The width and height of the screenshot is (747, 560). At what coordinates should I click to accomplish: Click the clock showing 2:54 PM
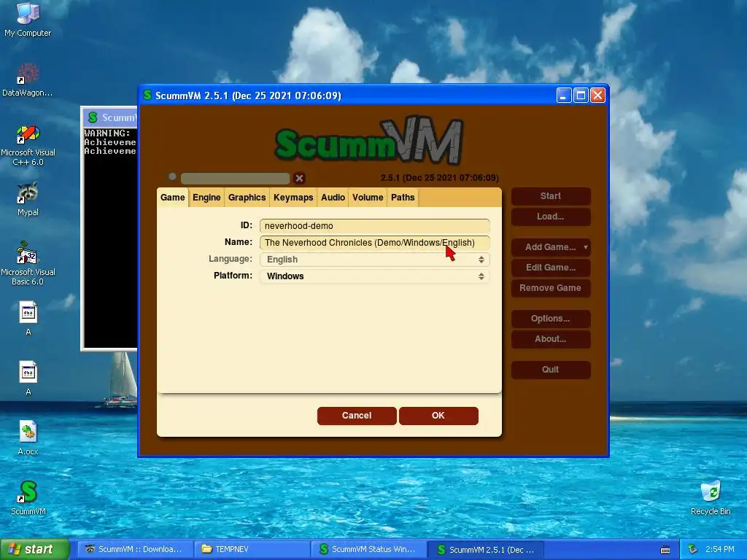coord(719,549)
